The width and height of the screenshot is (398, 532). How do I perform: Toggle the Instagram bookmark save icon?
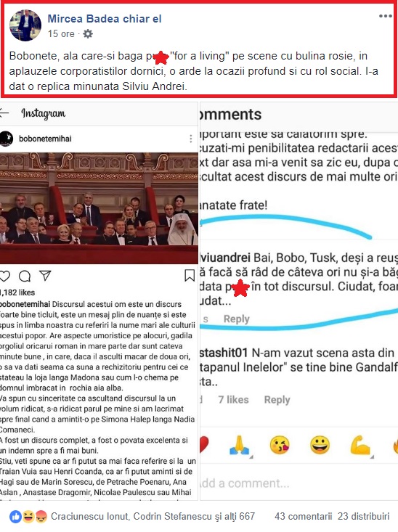(190, 276)
